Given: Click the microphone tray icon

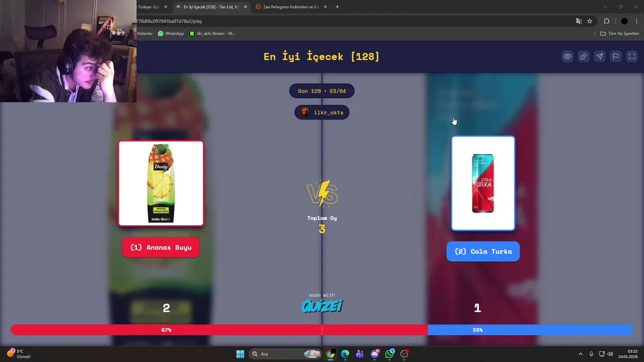Looking at the screenshot, I should tap(591, 354).
